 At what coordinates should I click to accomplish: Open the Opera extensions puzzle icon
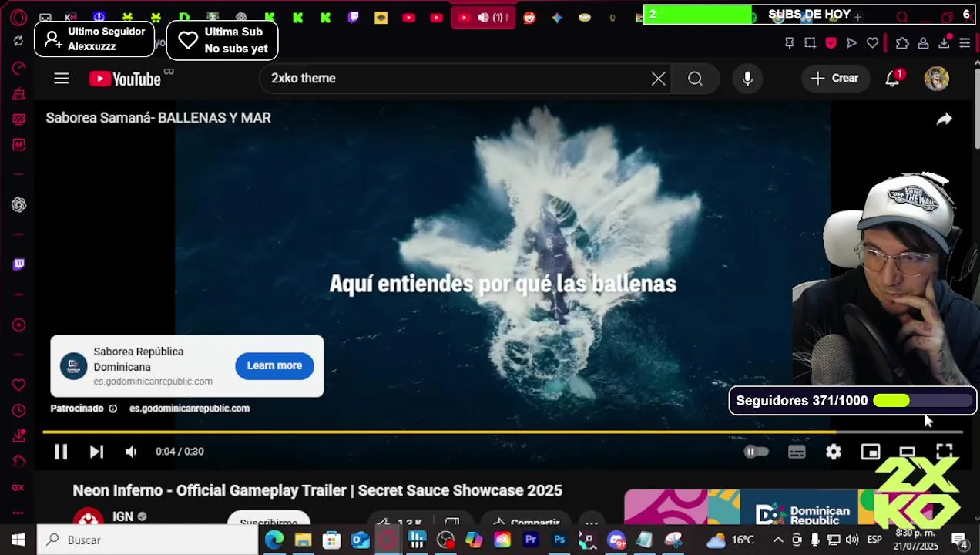coord(902,43)
